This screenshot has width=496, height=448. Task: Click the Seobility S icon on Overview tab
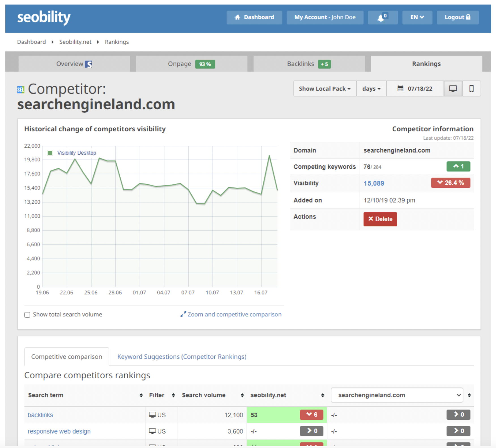tap(89, 64)
